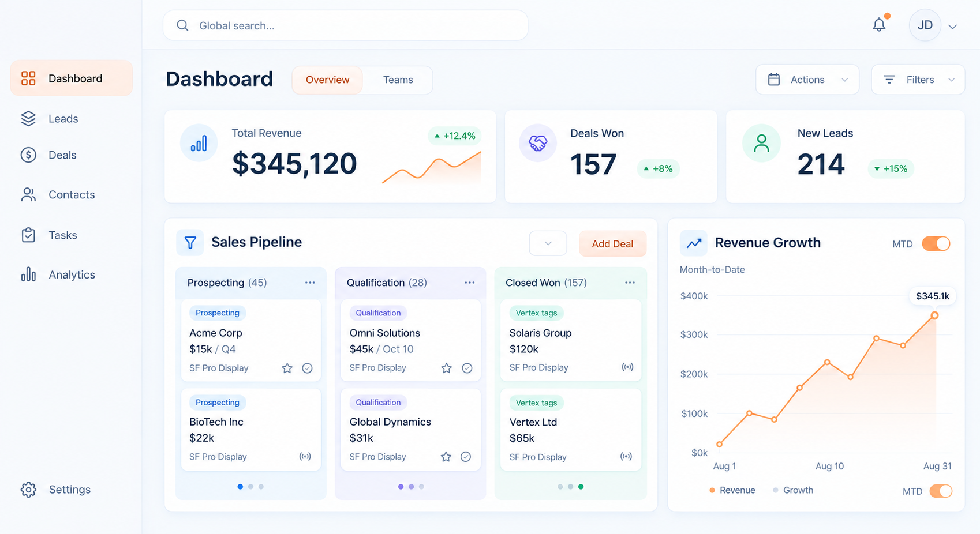980x534 pixels.
Task: Click the Prospecting tag on BioTech Inc
Action: click(x=218, y=402)
